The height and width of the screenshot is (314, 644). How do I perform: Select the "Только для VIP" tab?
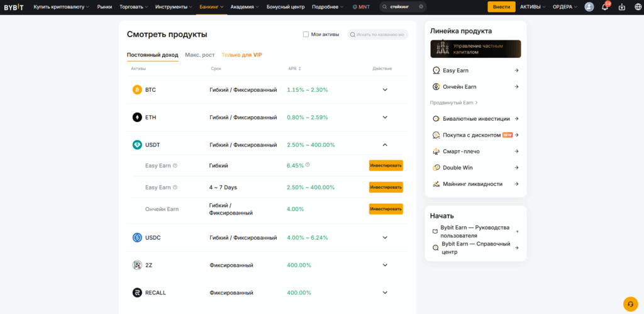click(x=241, y=55)
